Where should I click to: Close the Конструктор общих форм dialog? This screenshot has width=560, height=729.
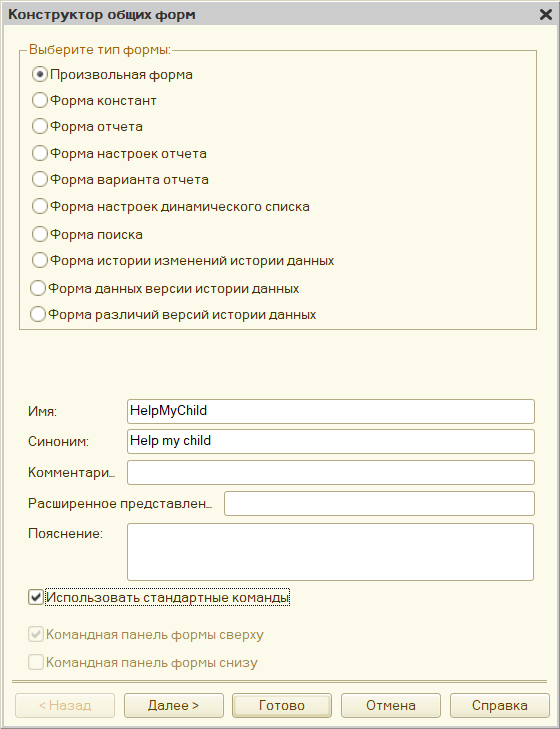546,15
